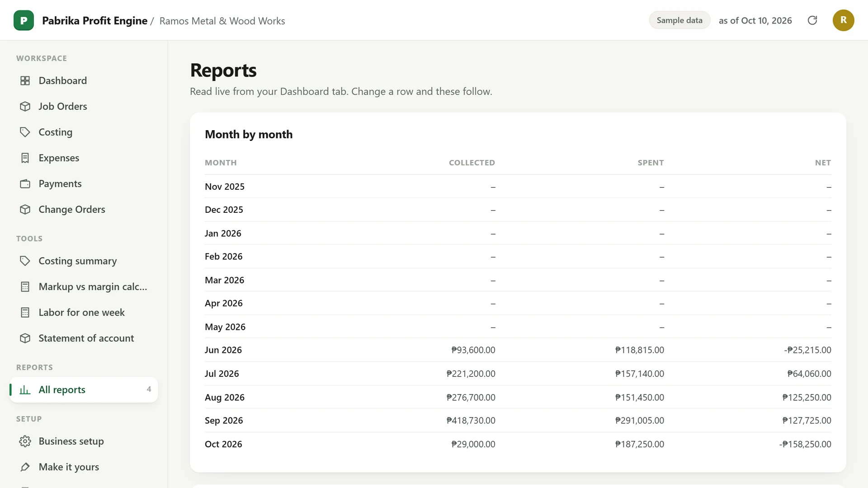Screen dimensions: 868x488
Task: Click the Statement of account icon
Action: (x=25, y=338)
